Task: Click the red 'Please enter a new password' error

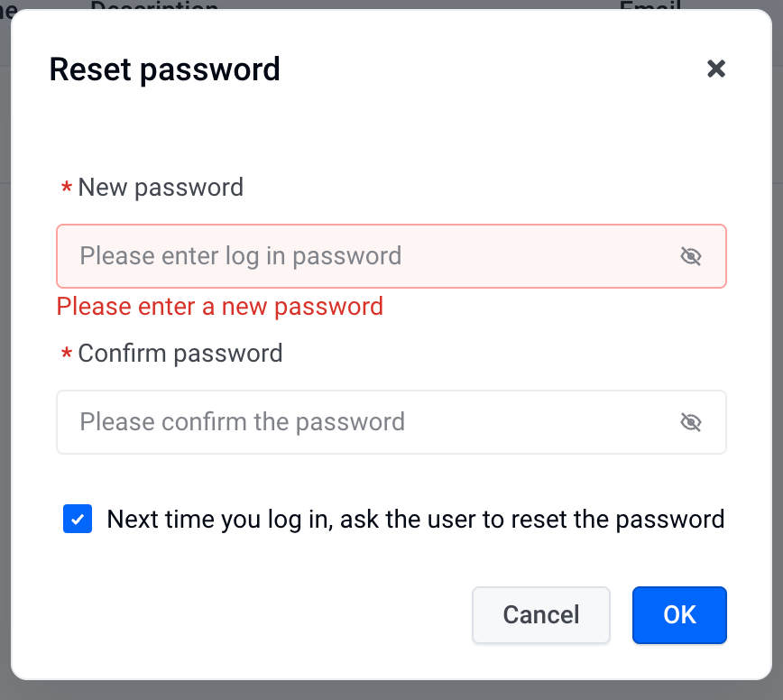Action: point(220,307)
